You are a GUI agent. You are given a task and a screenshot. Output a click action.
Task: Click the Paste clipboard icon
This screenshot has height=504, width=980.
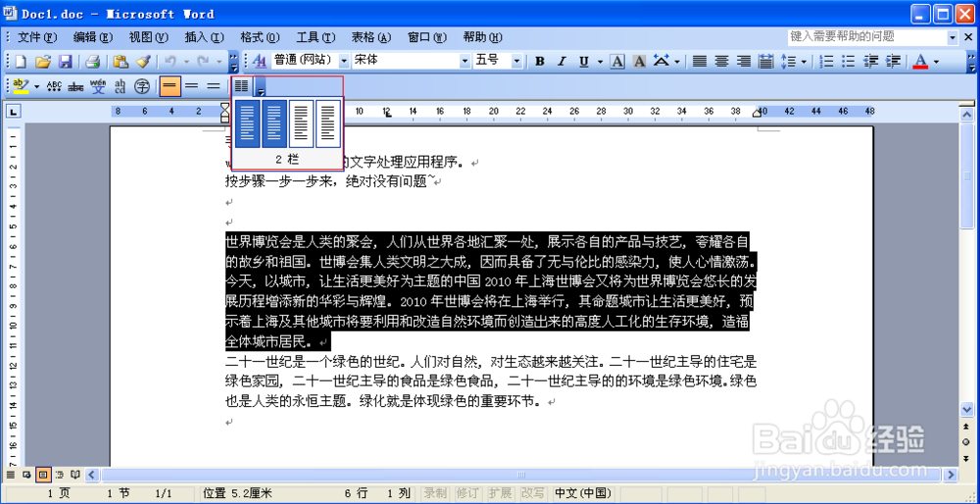[121, 61]
